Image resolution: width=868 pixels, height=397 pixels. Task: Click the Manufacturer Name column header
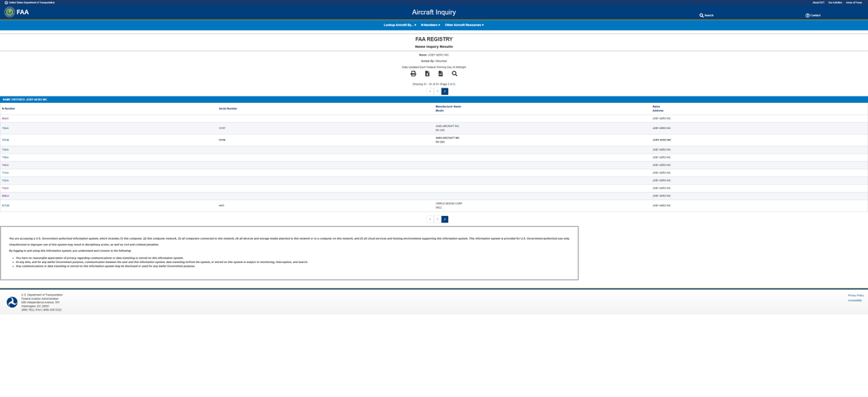448,106
